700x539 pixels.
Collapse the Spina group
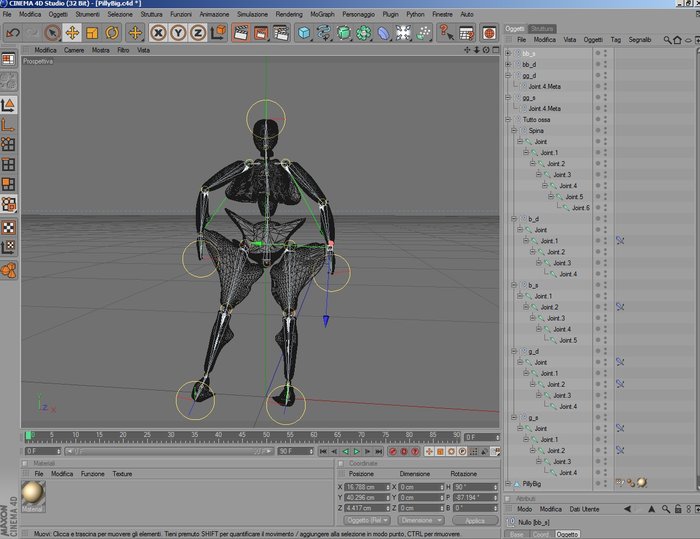[x=514, y=130]
